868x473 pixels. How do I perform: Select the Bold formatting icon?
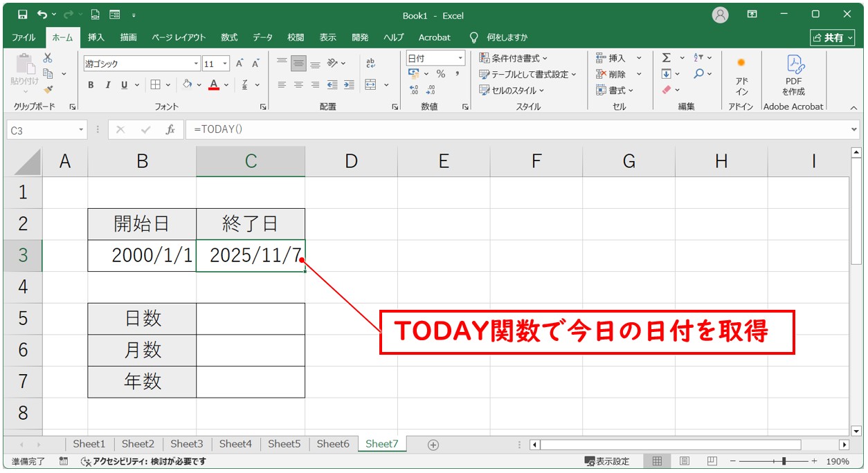point(90,85)
